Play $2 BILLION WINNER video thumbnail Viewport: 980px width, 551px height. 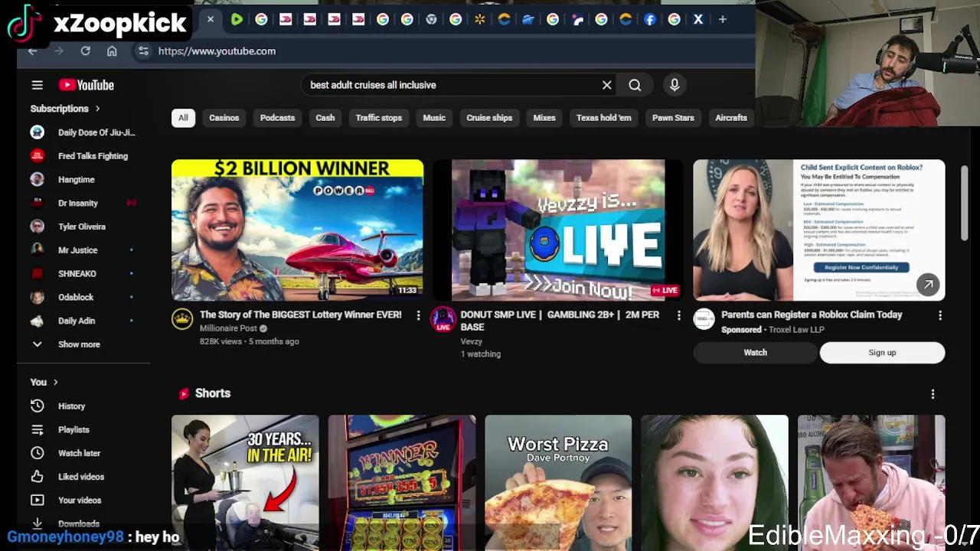point(297,230)
